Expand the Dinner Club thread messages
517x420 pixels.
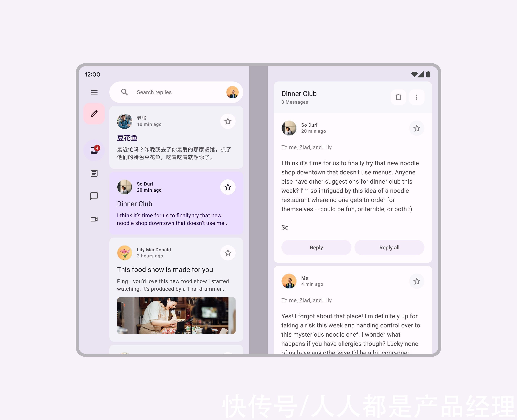point(294,102)
